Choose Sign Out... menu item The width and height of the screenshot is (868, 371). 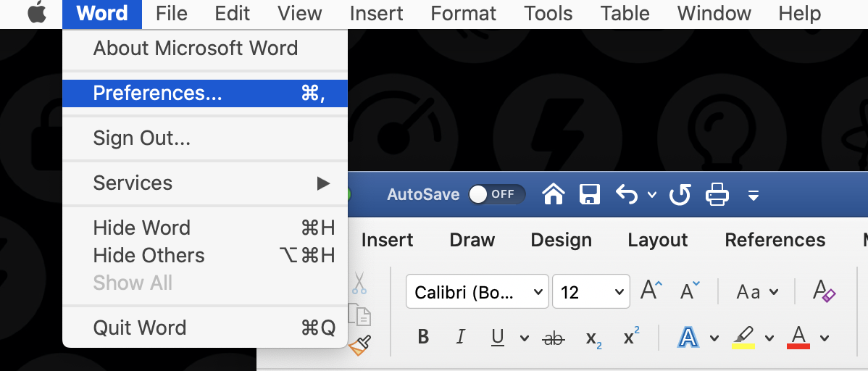[205, 138]
